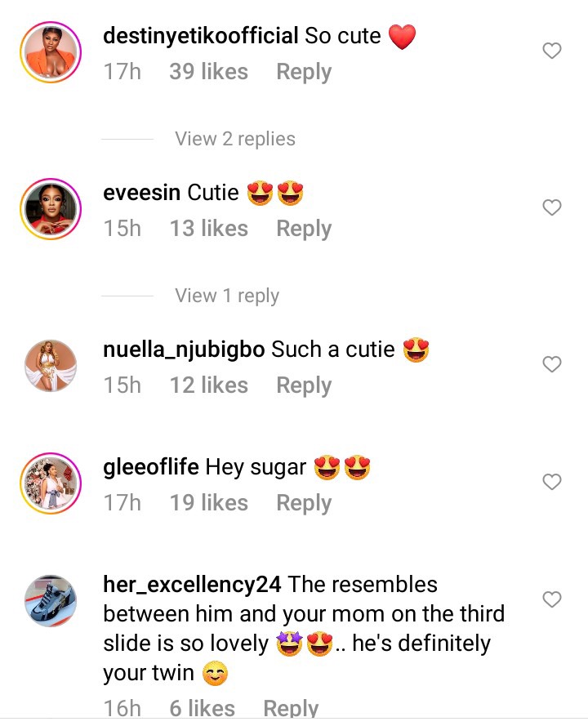Reply to gleeoflife's comment
This screenshot has height=726, width=588.
pyautogui.click(x=304, y=503)
